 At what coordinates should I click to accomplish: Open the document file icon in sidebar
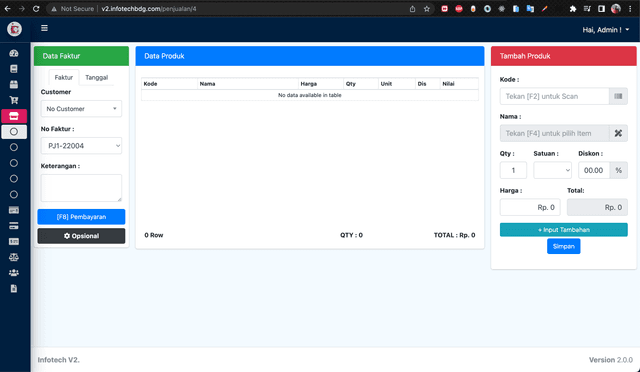(14, 288)
